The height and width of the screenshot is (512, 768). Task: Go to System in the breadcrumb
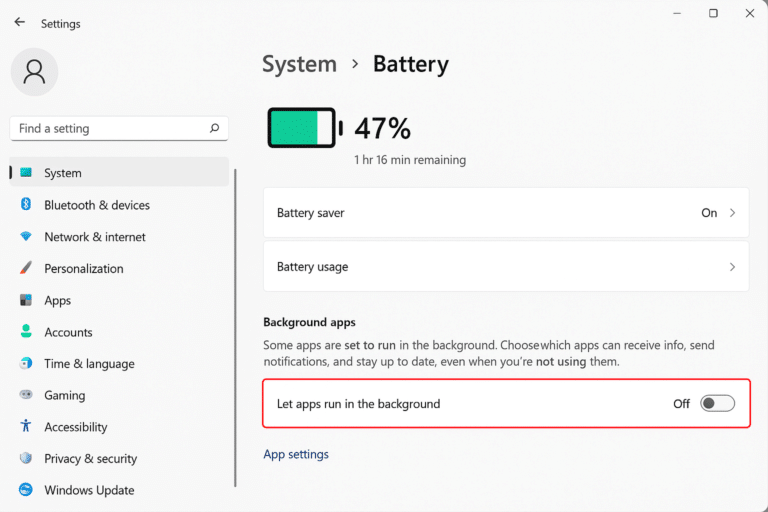tap(299, 64)
